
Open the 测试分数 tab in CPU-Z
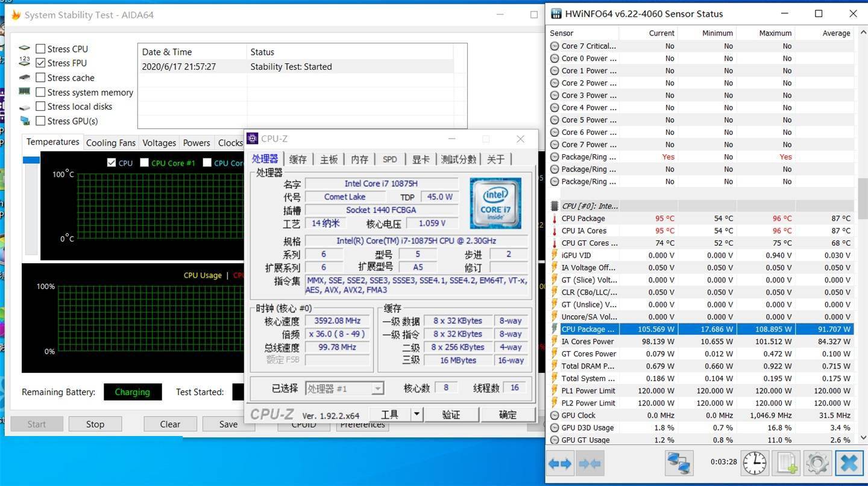point(459,159)
